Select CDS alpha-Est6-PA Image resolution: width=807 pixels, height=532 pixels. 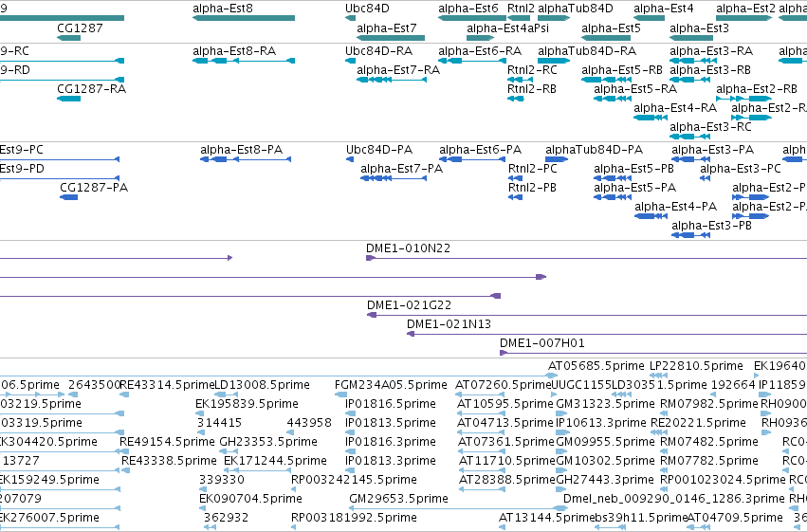coord(472,159)
